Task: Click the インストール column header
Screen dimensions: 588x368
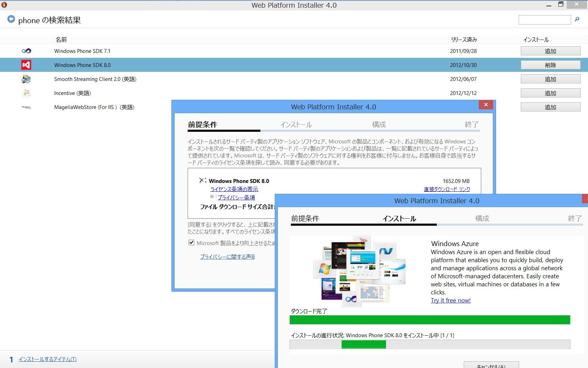Action: click(x=536, y=40)
